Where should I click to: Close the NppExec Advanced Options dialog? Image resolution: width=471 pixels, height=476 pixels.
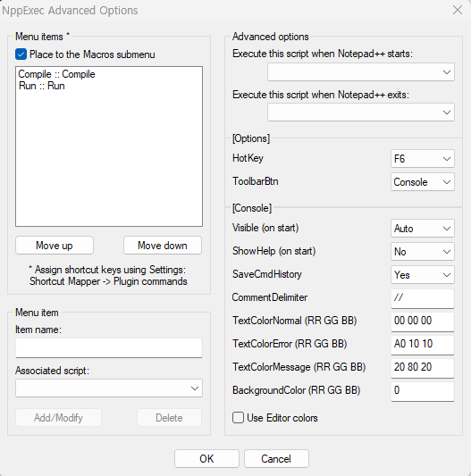pos(458,10)
